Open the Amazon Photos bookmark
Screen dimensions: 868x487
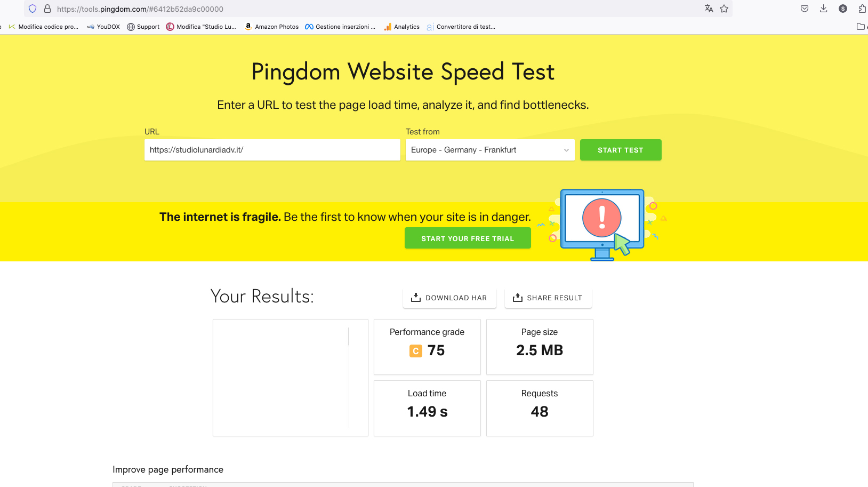click(272, 27)
